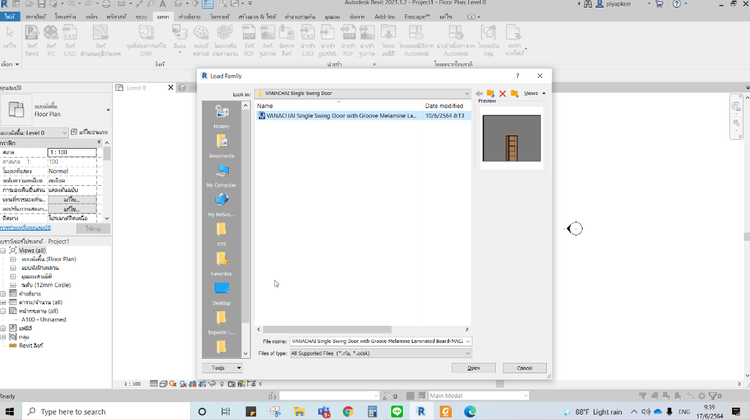This screenshot has width=750, height=420.
Task: Click the door preview thumbnail
Action: [511, 138]
